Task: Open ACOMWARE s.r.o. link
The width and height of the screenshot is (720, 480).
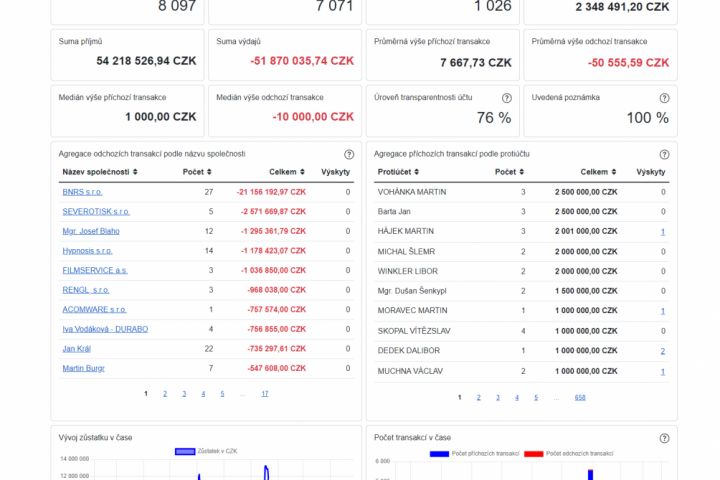Action: pyautogui.click(x=94, y=310)
